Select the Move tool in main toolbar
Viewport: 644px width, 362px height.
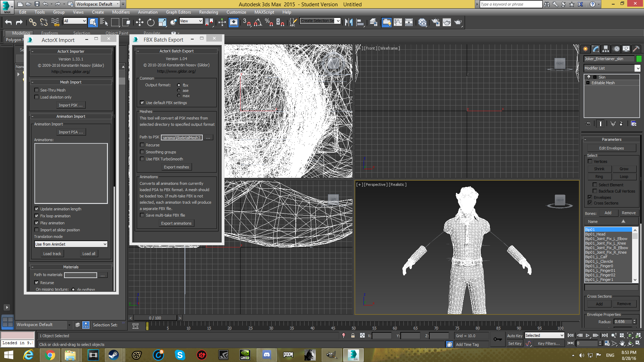tap(139, 22)
